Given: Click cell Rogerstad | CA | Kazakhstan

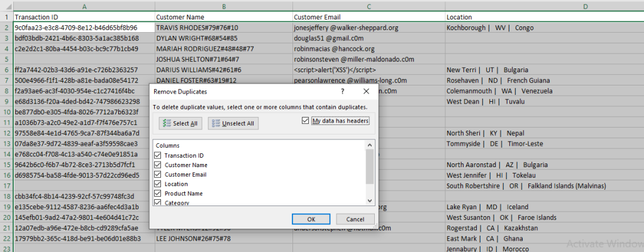Looking at the screenshot, I should (544, 227).
